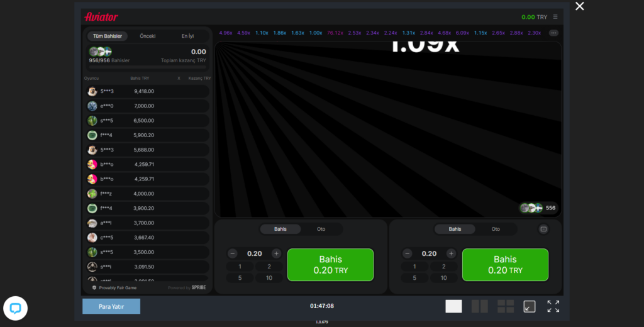The width and height of the screenshot is (644, 327).
Task: Switch right bet panel to Oto mode
Action: (x=496, y=230)
